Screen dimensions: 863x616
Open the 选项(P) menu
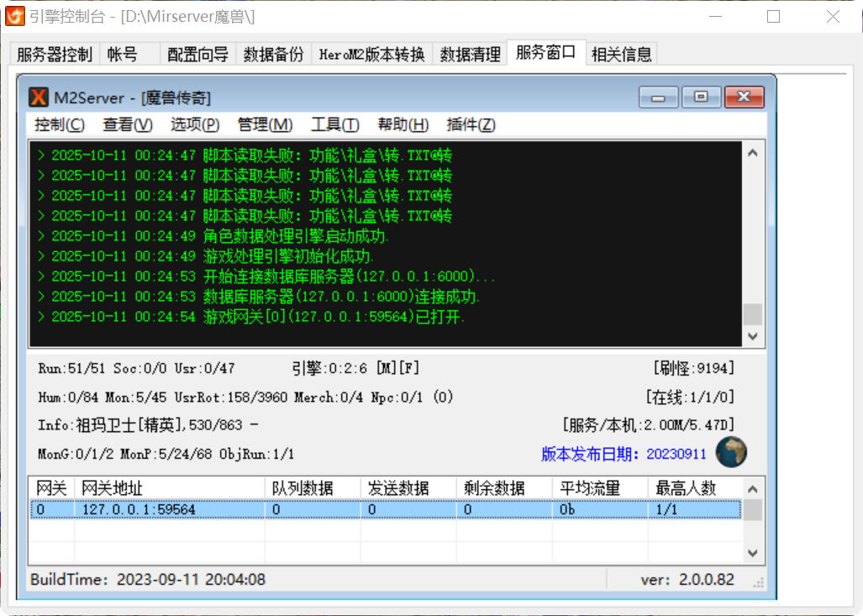coord(195,124)
